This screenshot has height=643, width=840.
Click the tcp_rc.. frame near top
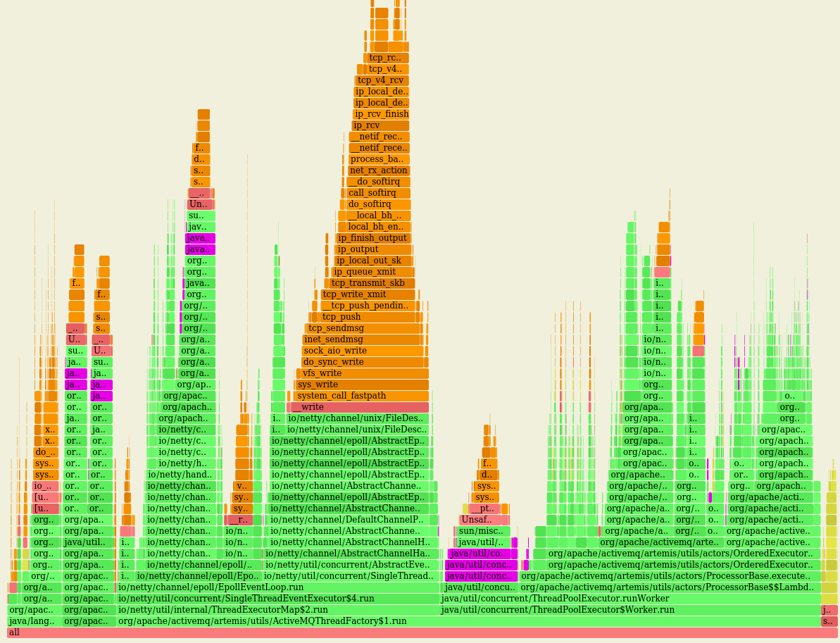point(388,58)
